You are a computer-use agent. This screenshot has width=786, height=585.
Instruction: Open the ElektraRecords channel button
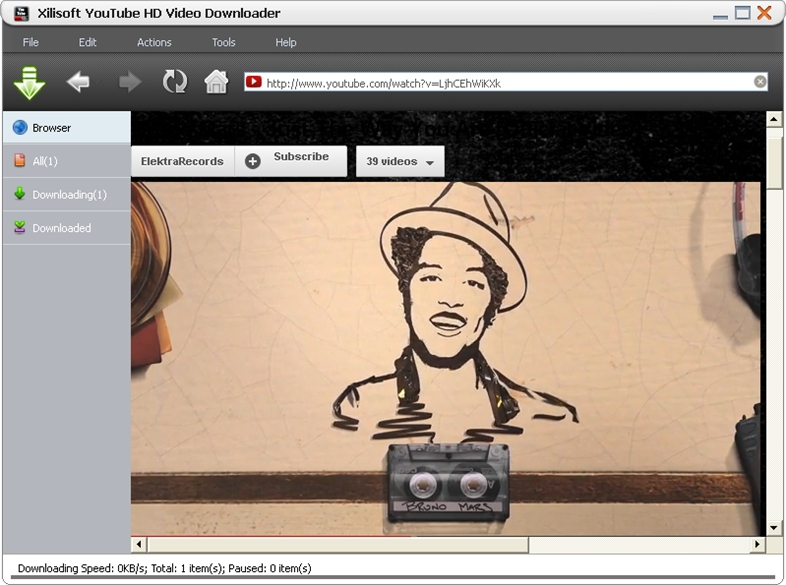pos(182,161)
